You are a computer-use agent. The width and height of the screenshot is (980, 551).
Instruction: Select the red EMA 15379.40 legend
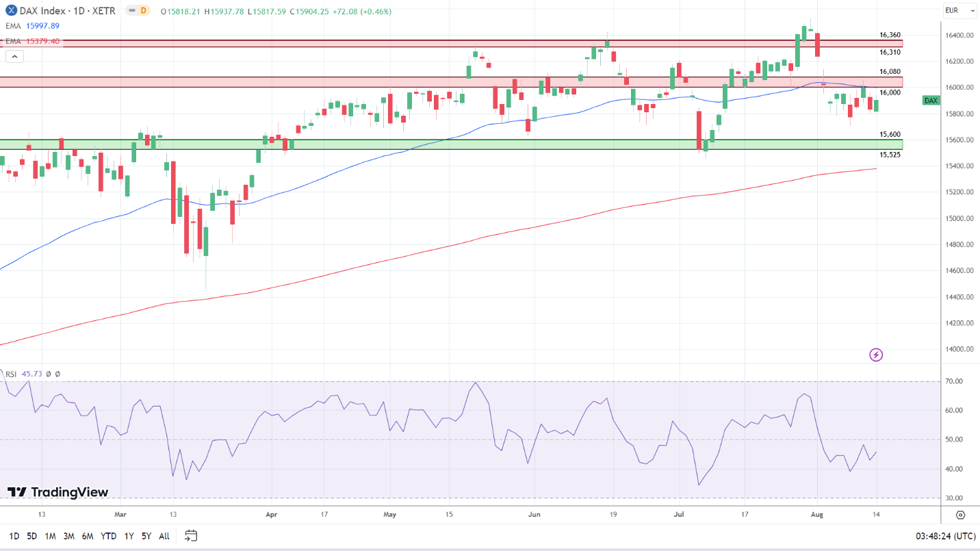pos(33,41)
